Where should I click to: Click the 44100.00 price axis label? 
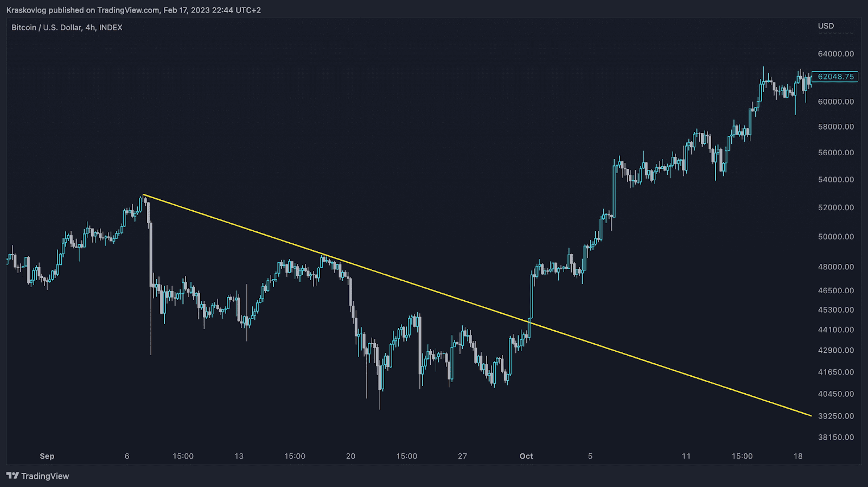click(x=835, y=330)
